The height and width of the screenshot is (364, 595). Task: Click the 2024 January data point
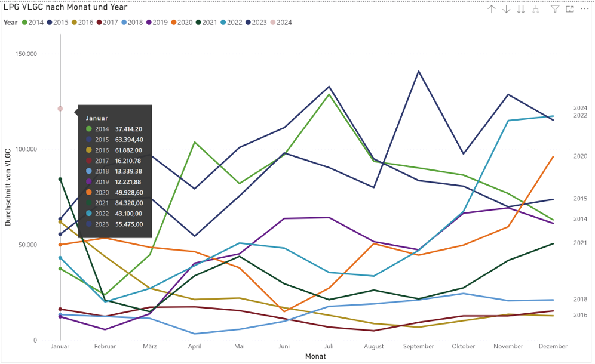coord(60,109)
